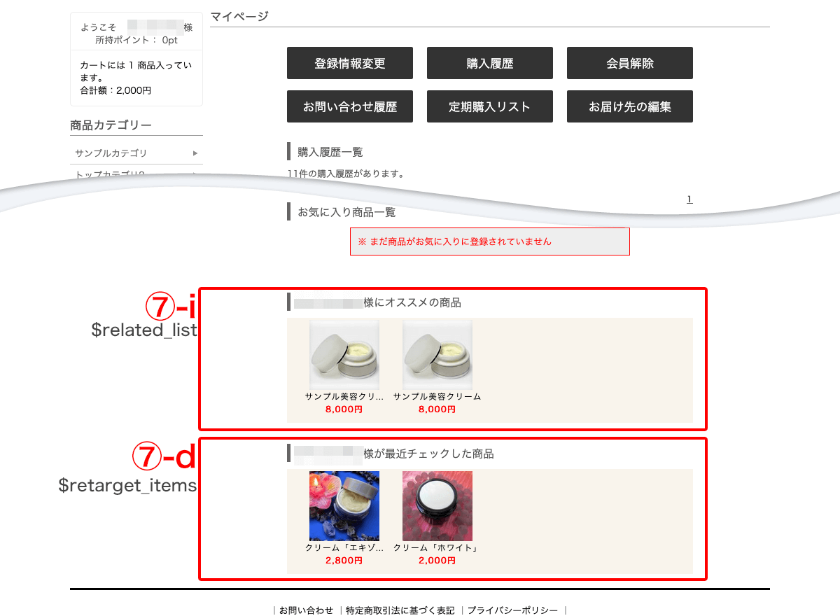View 購入履歴 button
This screenshot has height=616, width=840.
(x=490, y=63)
